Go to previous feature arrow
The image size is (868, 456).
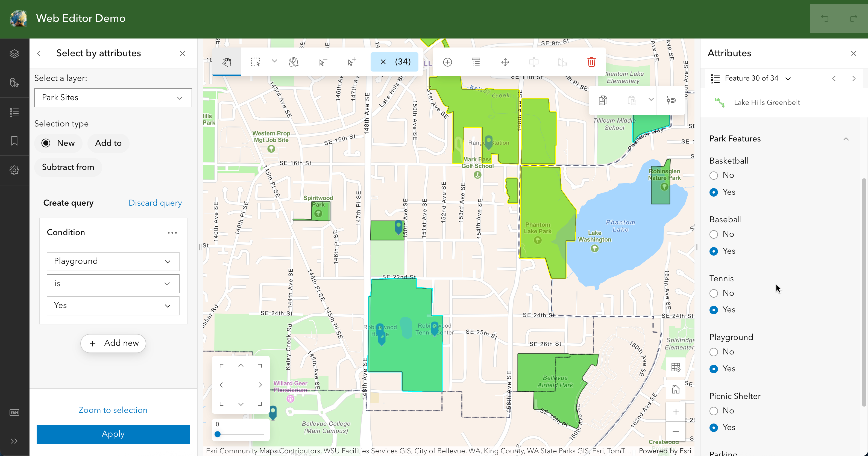pyautogui.click(x=834, y=78)
